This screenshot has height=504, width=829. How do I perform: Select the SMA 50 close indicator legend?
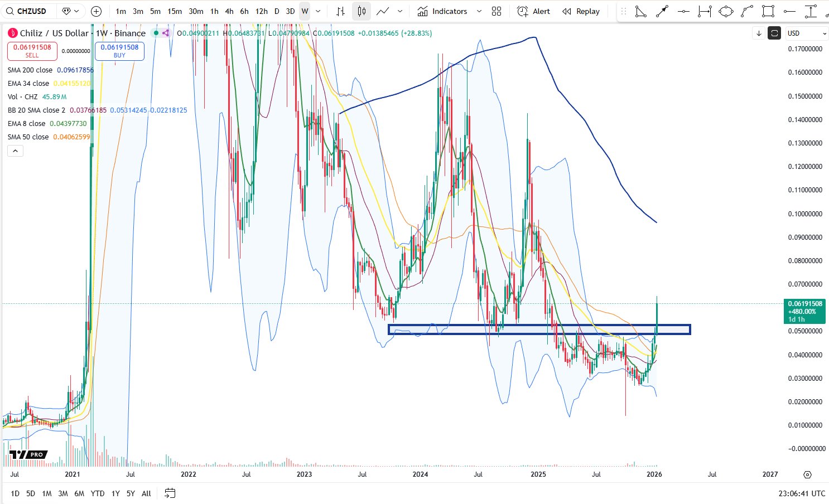(x=28, y=137)
